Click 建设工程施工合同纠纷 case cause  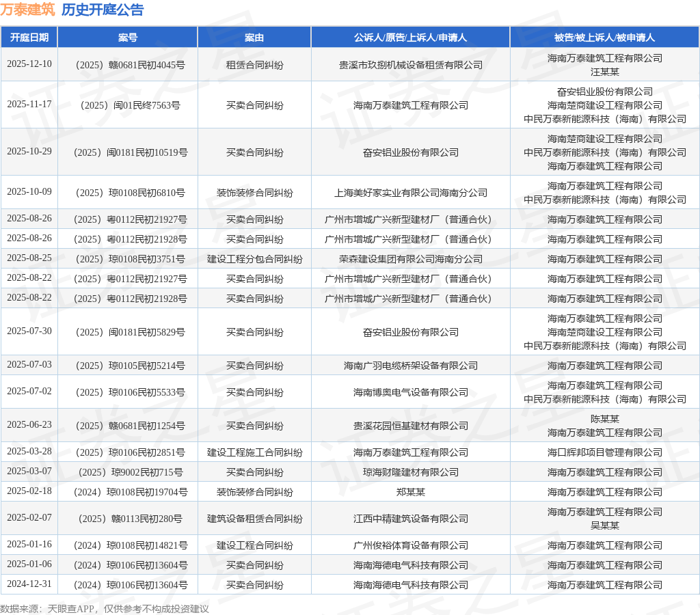click(254, 452)
